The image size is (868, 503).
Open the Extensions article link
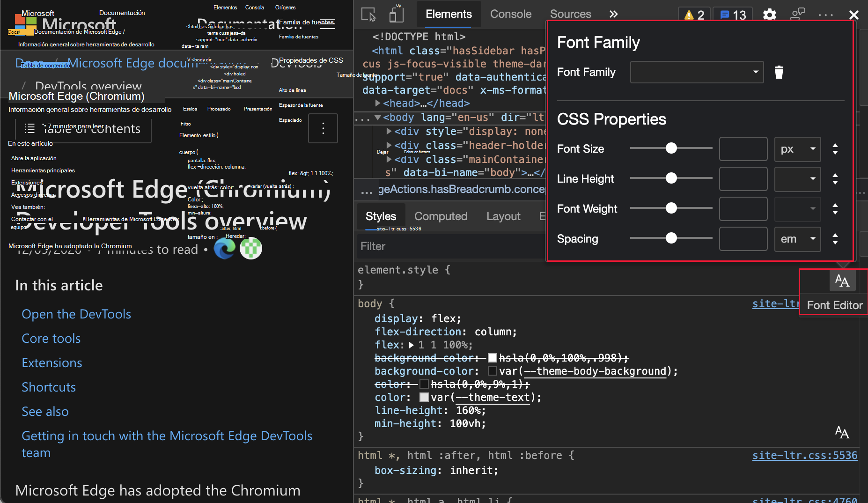(52, 362)
